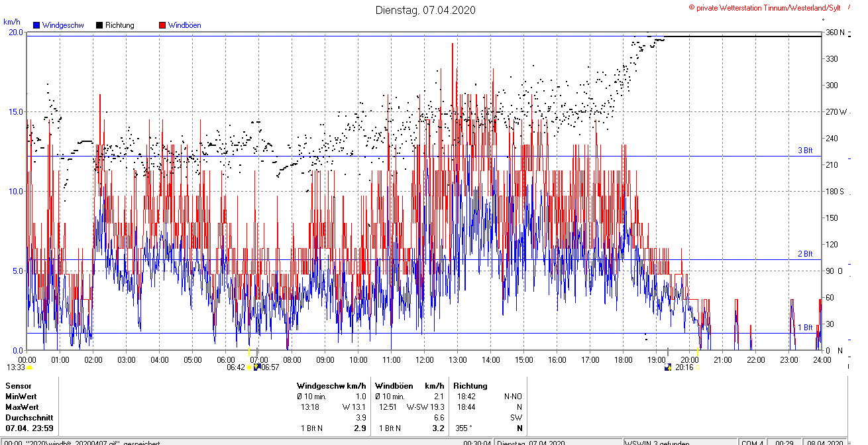Click the max gust value W-SW 19.3
Viewport: 868px width, 445px height.
point(425,407)
